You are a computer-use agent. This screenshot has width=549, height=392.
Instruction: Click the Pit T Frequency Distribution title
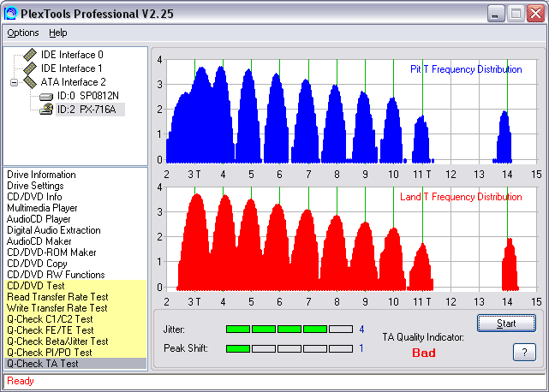466,69
